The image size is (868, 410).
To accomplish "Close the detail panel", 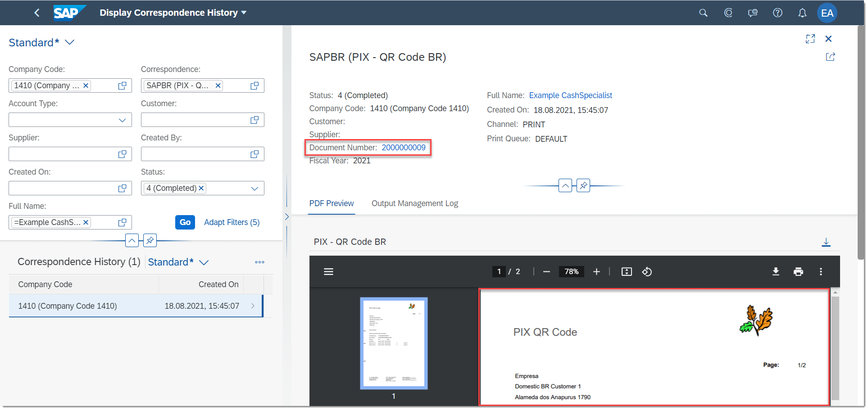I will click(x=828, y=39).
